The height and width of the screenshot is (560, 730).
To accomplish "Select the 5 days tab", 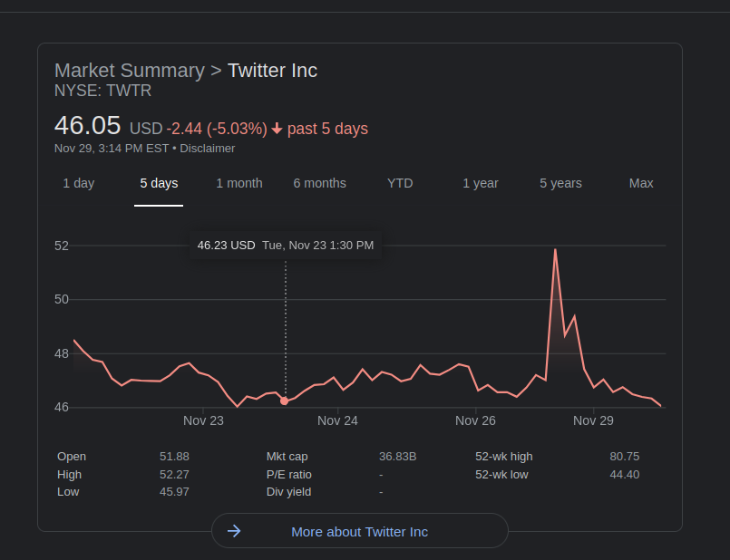I will tap(159, 183).
